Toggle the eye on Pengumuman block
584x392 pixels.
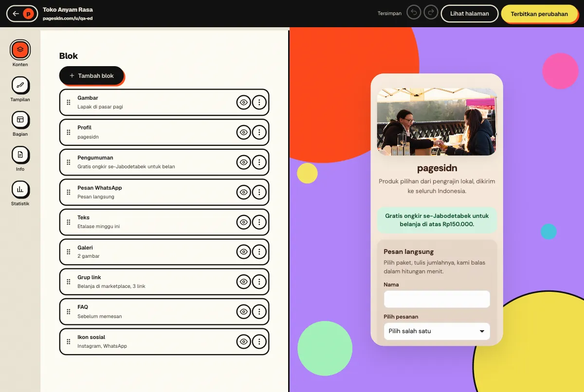coord(244,162)
